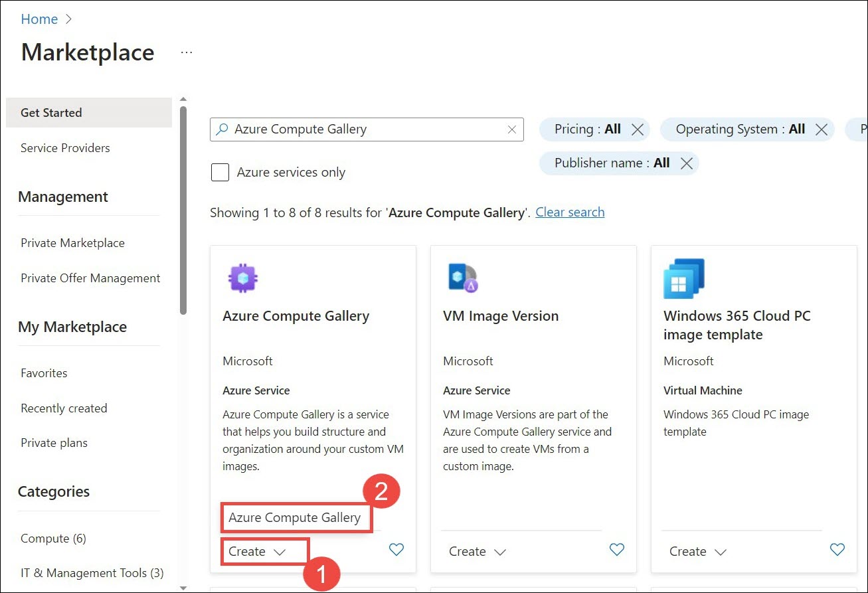Image resolution: width=868 pixels, height=593 pixels.
Task: Favorite Windows 365 Cloud PC image template
Action: point(837,549)
